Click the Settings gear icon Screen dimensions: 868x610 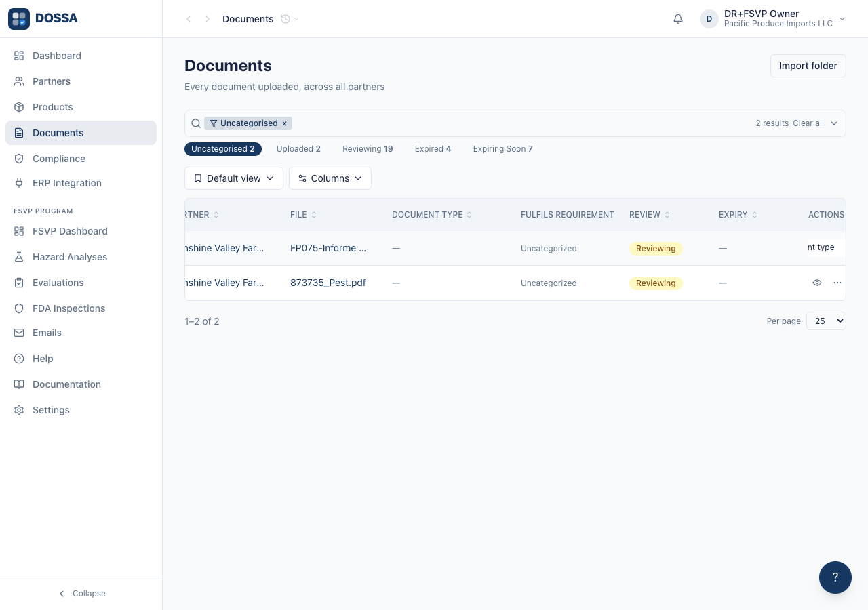pyautogui.click(x=19, y=410)
